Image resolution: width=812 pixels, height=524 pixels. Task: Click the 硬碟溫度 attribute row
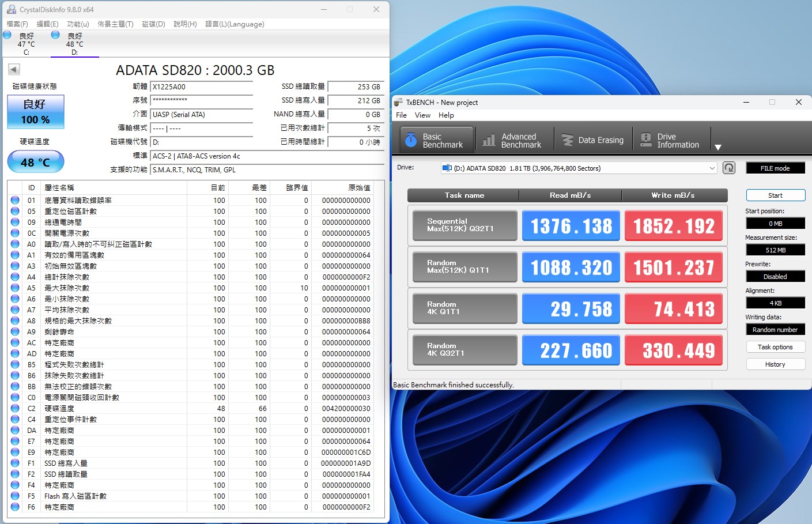[x=190, y=408]
